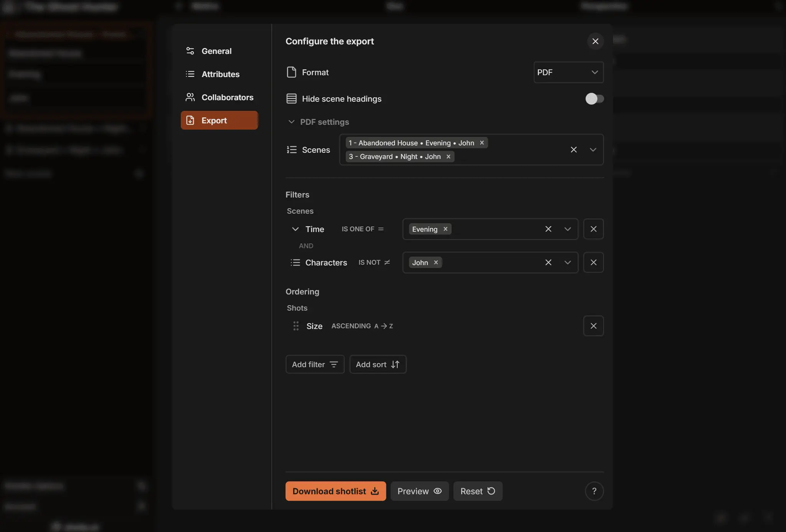
Task: Open the General settings tab
Action: click(219, 51)
